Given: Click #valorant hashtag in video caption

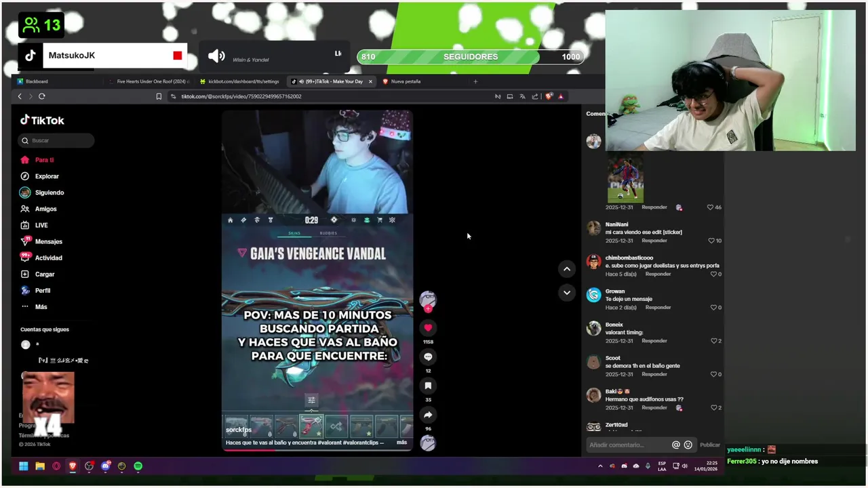Looking at the screenshot, I should [330, 443].
